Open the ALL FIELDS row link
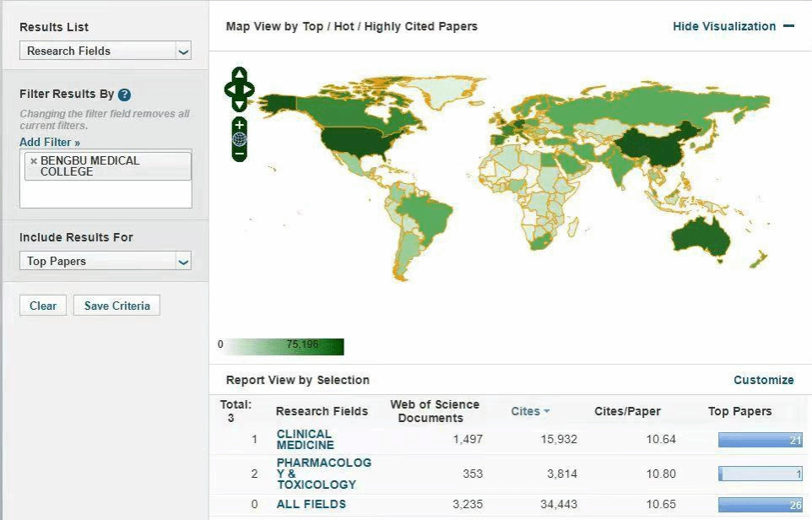The width and height of the screenshot is (812, 520). coord(311,504)
